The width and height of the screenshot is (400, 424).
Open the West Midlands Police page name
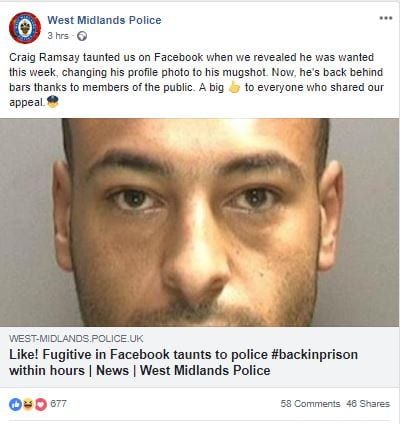click(x=104, y=20)
